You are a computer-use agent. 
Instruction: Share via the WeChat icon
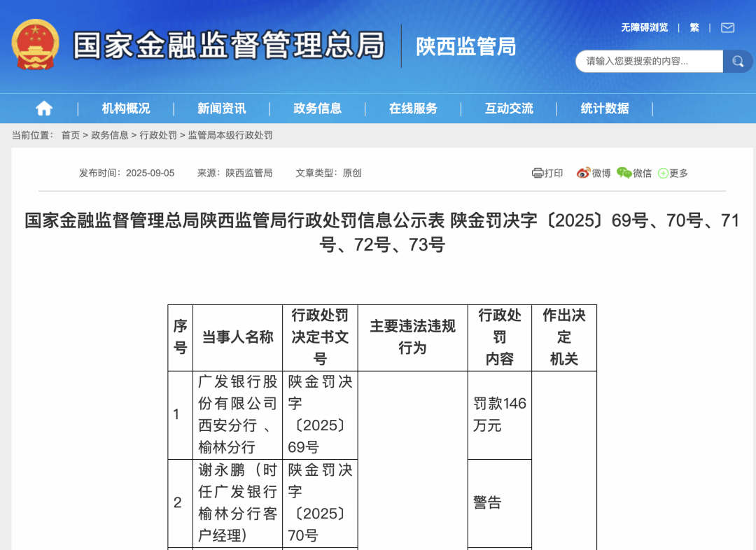(x=624, y=173)
